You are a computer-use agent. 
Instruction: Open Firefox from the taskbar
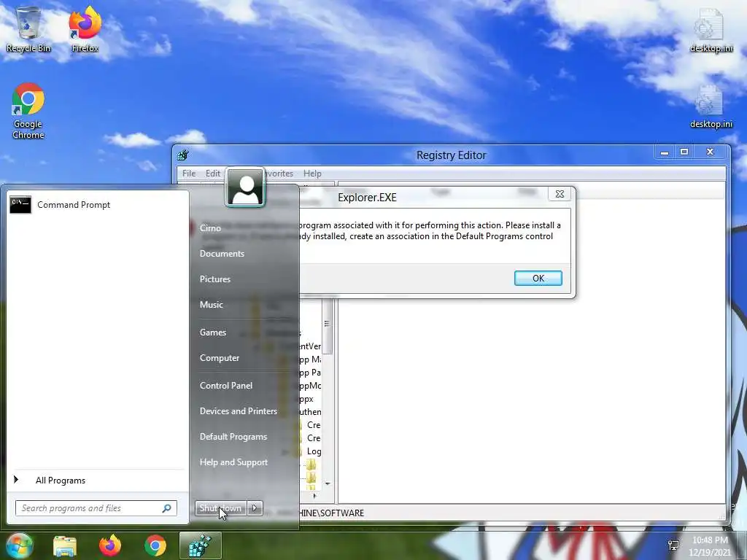pos(110,545)
